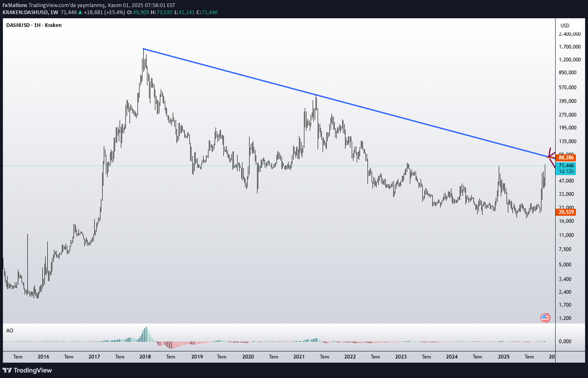Click the AO indicator label
This screenshot has height=378, width=588.
pyautogui.click(x=10, y=331)
